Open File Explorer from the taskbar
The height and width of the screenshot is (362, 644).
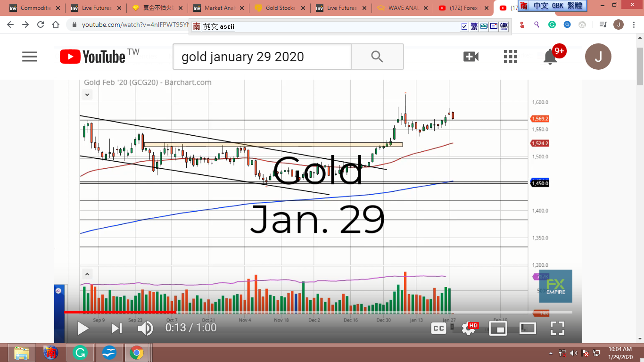(x=21, y=353)
